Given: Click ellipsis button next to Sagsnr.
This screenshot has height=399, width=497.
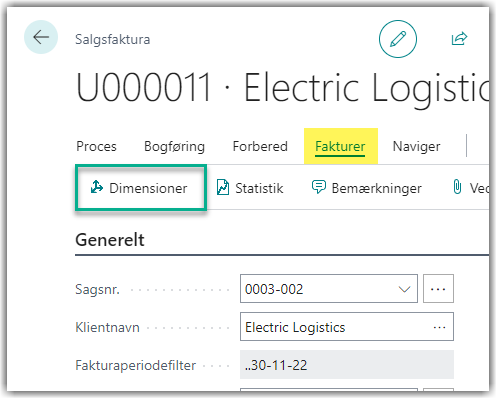Looking at the screenshot, I should coord(438,289).
